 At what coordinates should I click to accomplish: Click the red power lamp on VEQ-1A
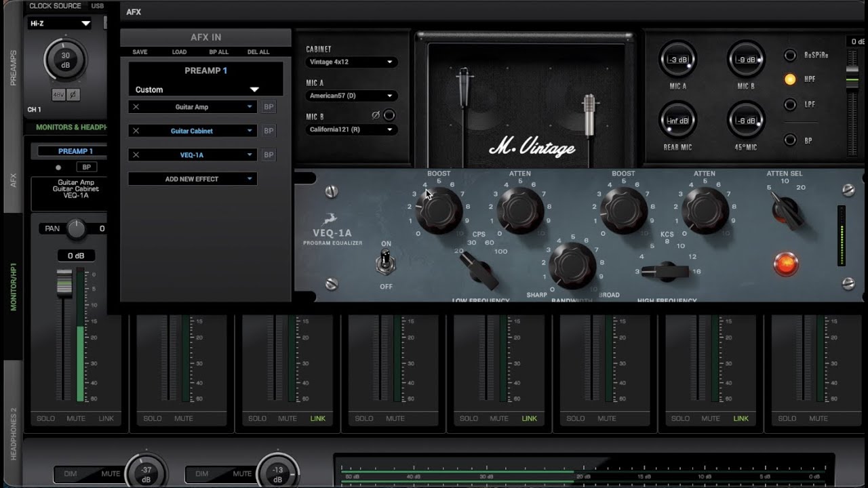point(786,264)
